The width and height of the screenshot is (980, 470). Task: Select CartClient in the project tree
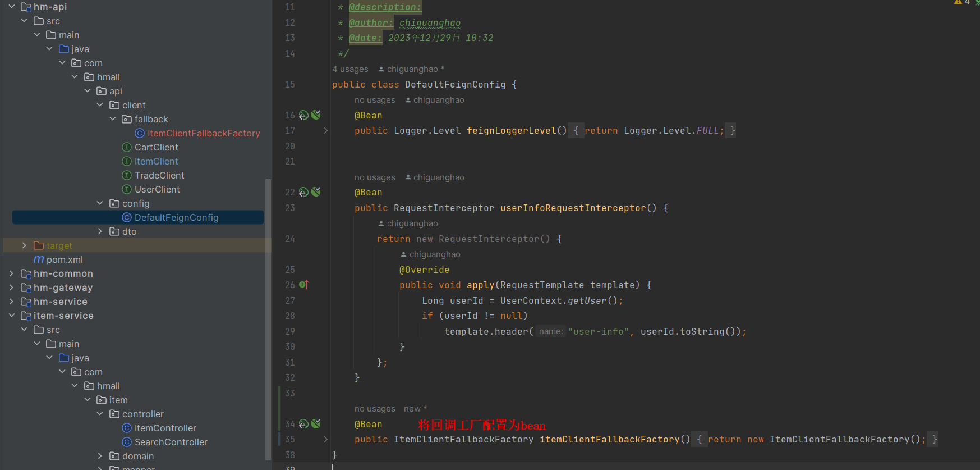point(156,147)
